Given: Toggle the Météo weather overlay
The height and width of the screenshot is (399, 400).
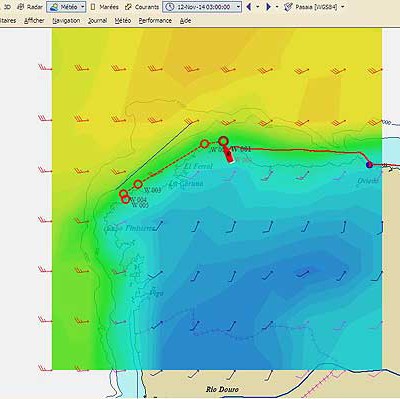Looking at the screenshot, I should coord(63,7).
